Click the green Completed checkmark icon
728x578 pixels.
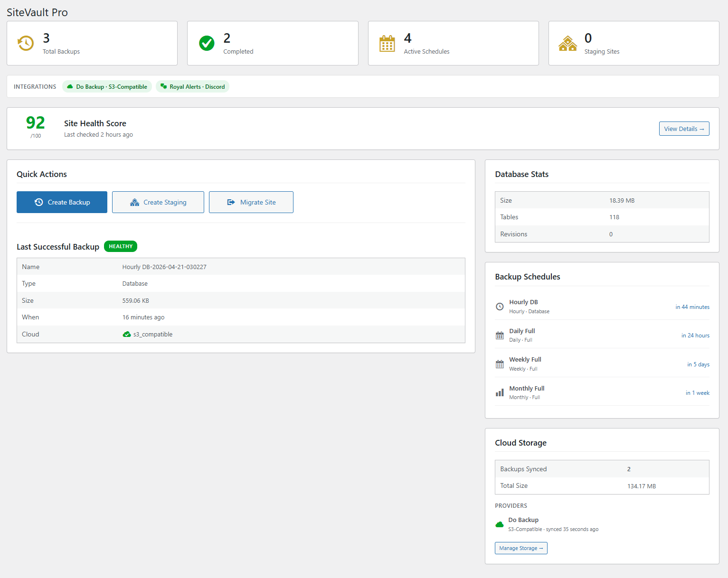207,43
